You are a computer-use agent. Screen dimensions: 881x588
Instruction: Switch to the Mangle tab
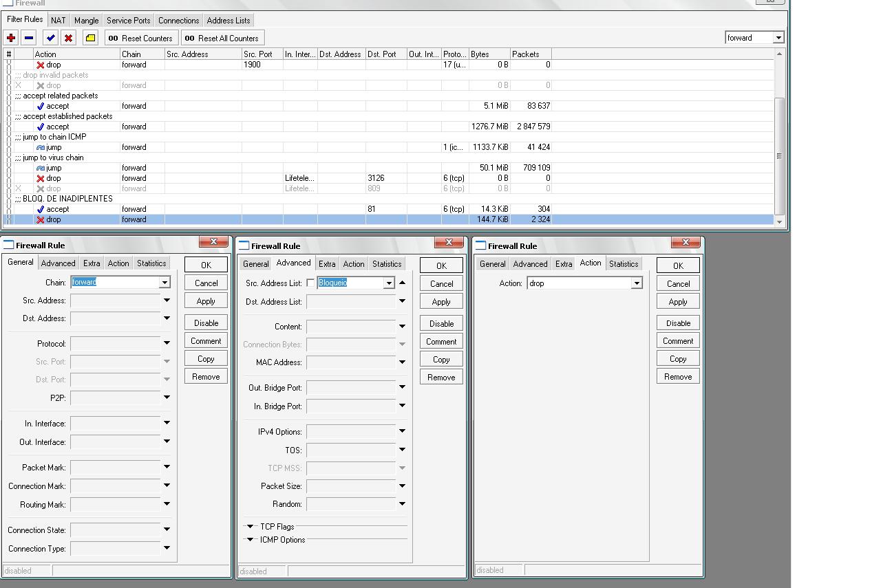[86, 21]
